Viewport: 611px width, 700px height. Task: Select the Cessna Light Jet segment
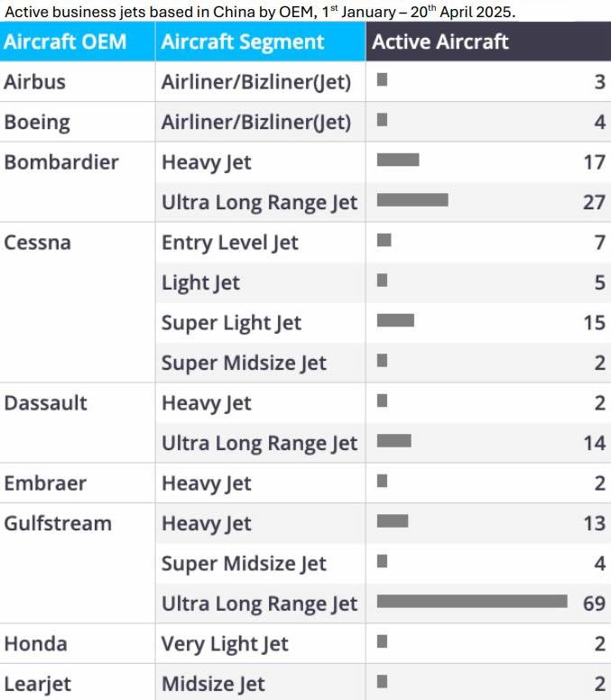pyautogui.click(x=200, y=282)
